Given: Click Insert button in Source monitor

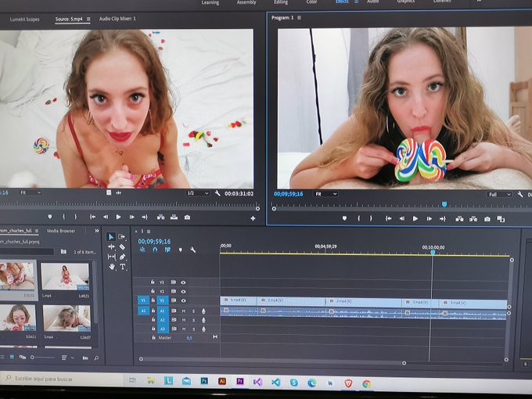Looking at the screenshot, I should [161, 217].
